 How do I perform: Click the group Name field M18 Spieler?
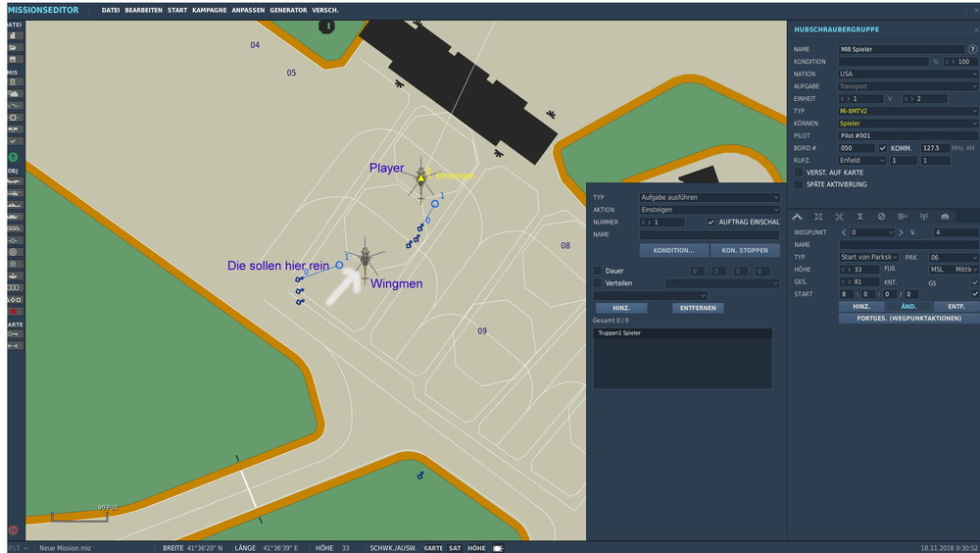902,49
